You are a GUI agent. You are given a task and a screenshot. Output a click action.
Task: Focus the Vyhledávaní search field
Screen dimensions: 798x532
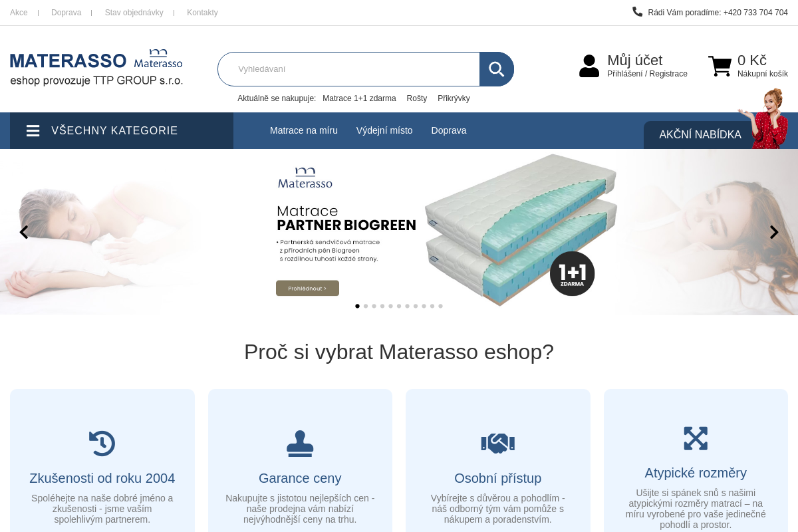coord(348,69)
